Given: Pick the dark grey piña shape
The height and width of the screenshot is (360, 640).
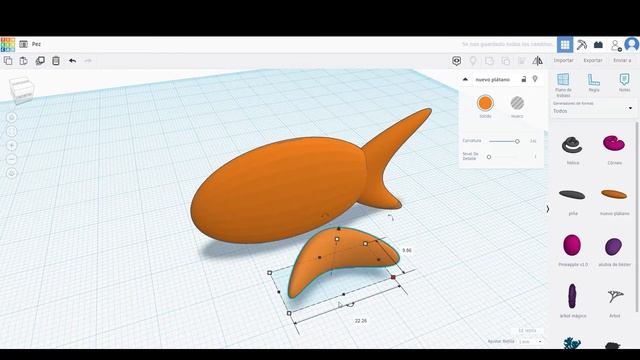Looking at the screenshot, I should pyautogui.click(x=572, y=195).
